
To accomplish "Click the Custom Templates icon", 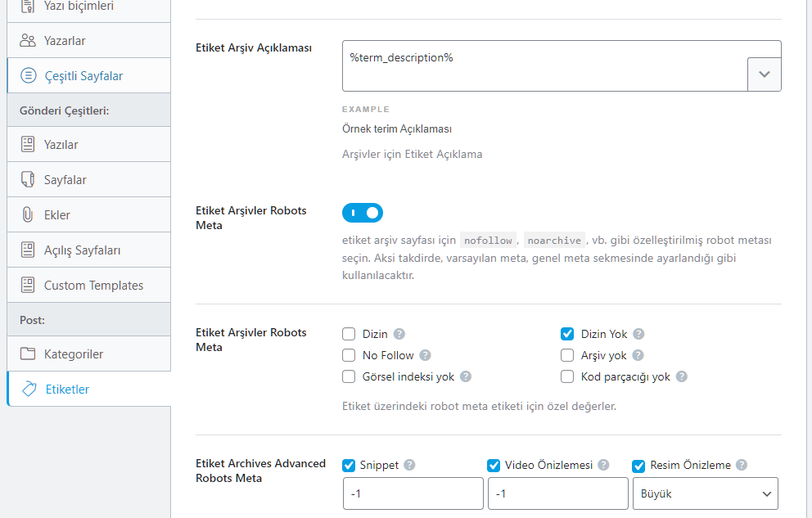I will click(x=28, y=285).
